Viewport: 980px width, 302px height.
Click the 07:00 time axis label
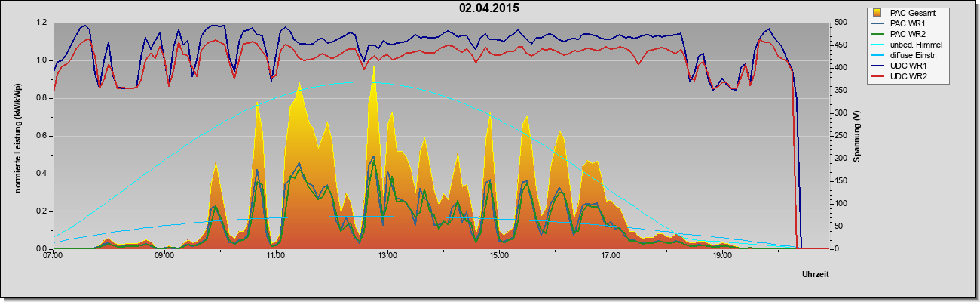(53, 256)
